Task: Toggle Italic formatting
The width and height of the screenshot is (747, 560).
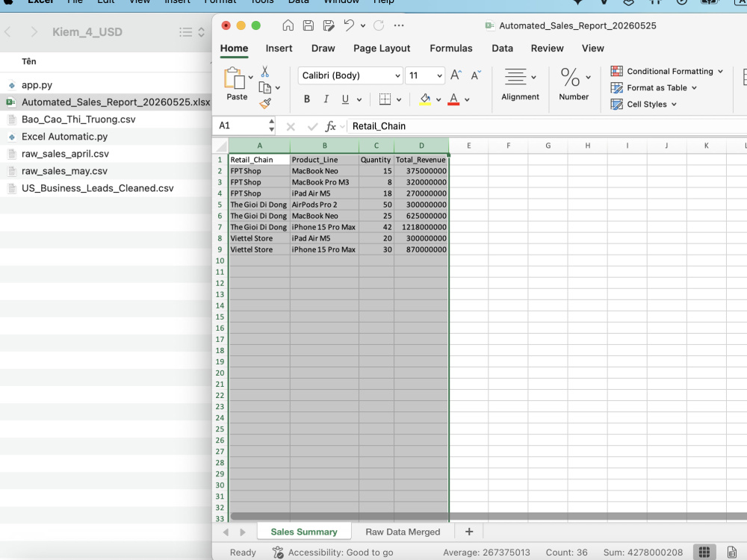Action: [326, 99]
